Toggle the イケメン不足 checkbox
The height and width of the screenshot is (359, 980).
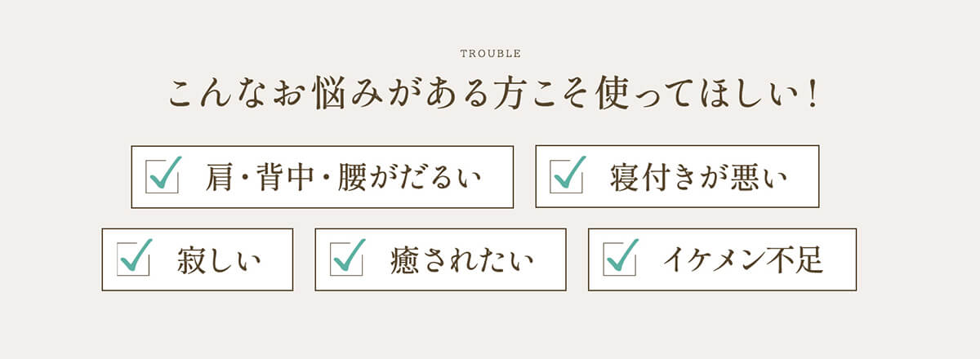click(x=619, y=259)
